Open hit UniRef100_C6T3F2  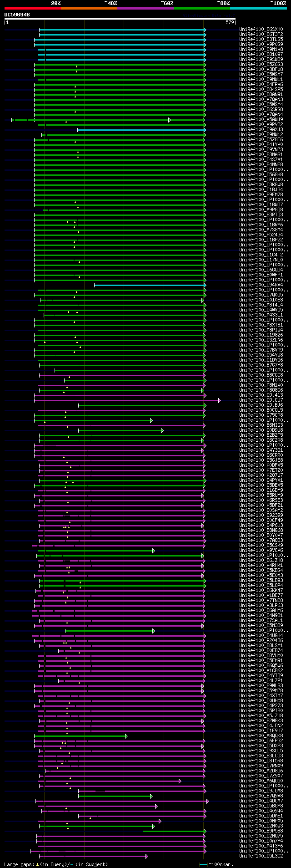(261, 35)
